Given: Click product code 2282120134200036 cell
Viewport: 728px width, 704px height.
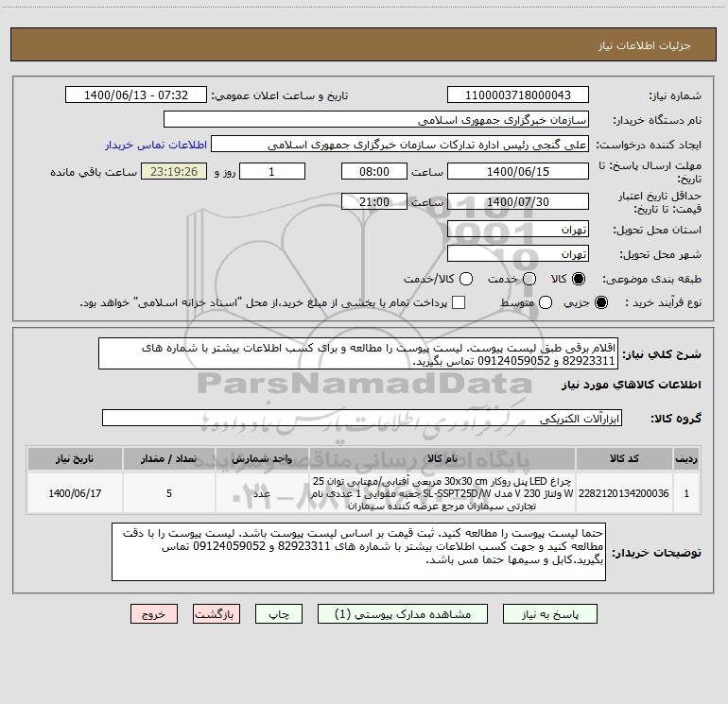Looking at the screenshot, I should (x=624, y=493).
